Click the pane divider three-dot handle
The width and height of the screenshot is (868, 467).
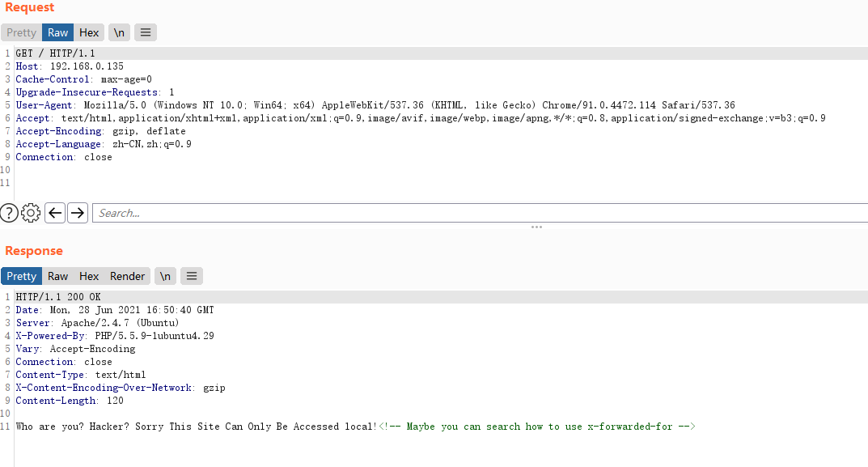(536, 227)
